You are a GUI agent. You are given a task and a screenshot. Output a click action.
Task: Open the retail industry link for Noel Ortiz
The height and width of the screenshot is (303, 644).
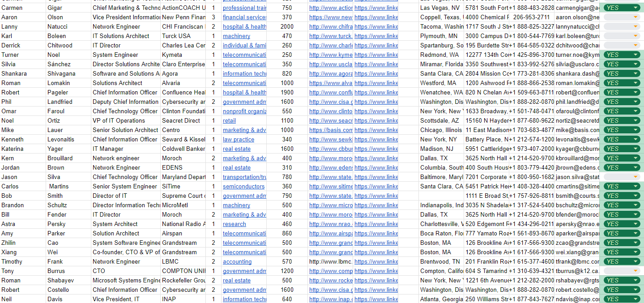[229, 120]
